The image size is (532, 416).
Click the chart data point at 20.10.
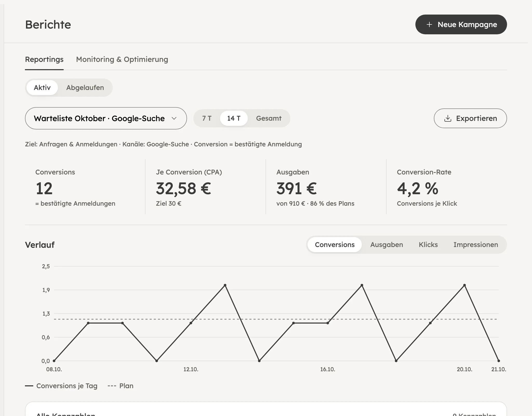click(x=464, y=285)
